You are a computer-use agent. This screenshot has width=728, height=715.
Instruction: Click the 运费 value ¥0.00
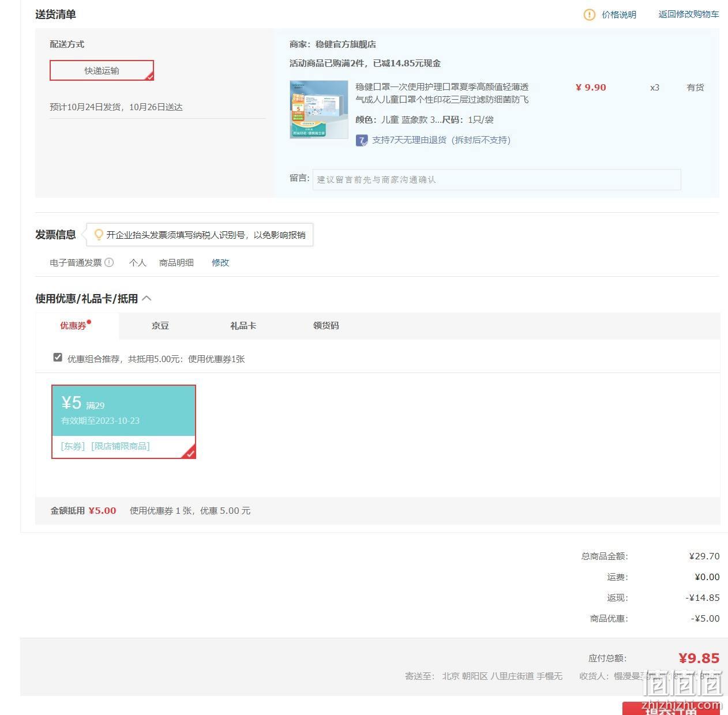[x=707, y=577]
